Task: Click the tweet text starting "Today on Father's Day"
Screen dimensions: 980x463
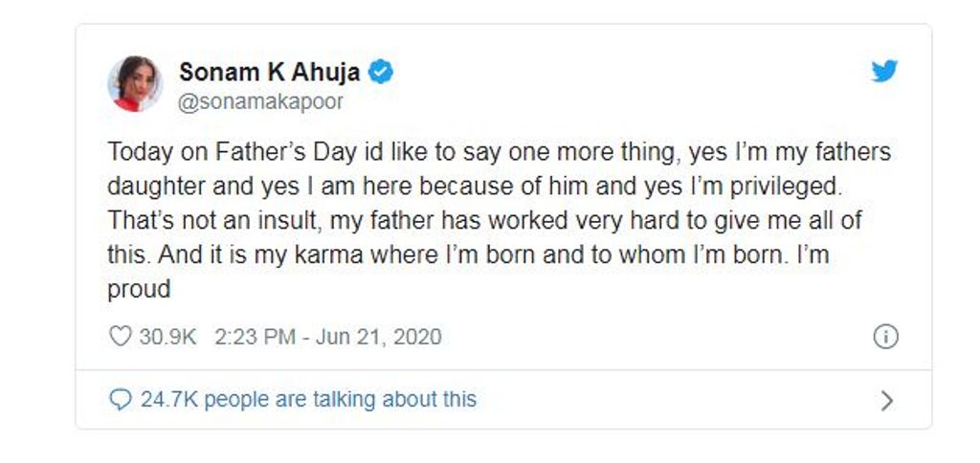Action: [x=499, y=221]
